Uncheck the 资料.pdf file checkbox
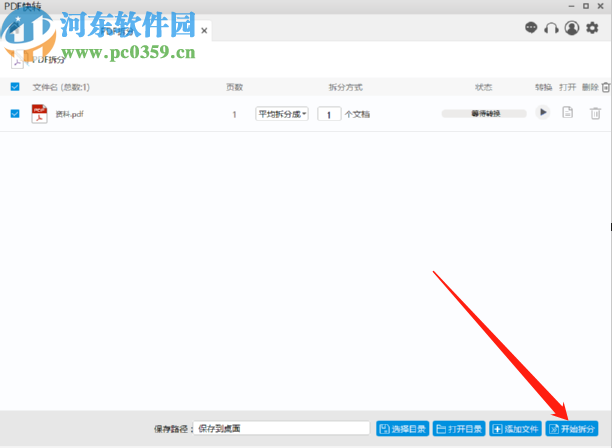The image size is (612, 448). 15,114
